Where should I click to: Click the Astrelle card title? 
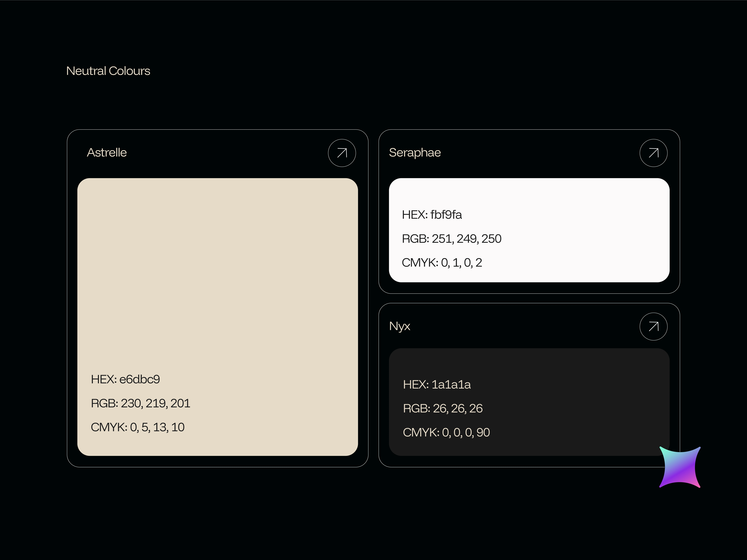tap(107, 153)
